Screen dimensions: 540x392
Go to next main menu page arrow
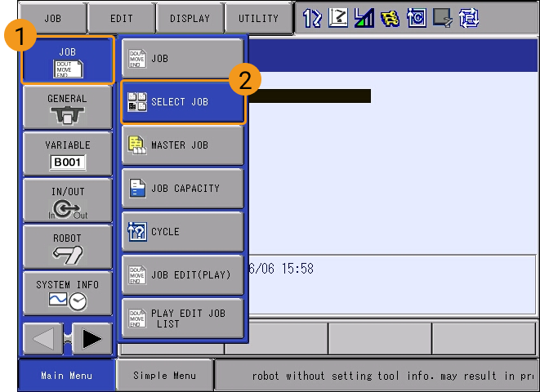pyautogui.click(x=92, y=339)
